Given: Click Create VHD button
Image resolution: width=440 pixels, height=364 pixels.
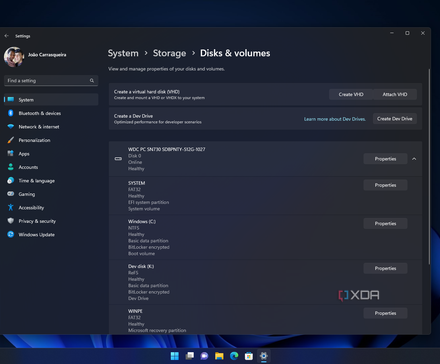Looking at the screenshot, I should pos(351,94).
